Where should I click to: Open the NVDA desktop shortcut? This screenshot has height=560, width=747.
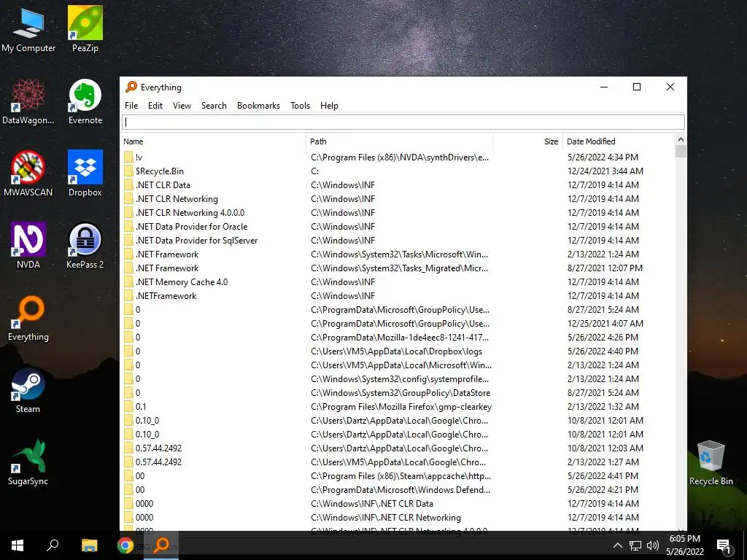(28, 246)
